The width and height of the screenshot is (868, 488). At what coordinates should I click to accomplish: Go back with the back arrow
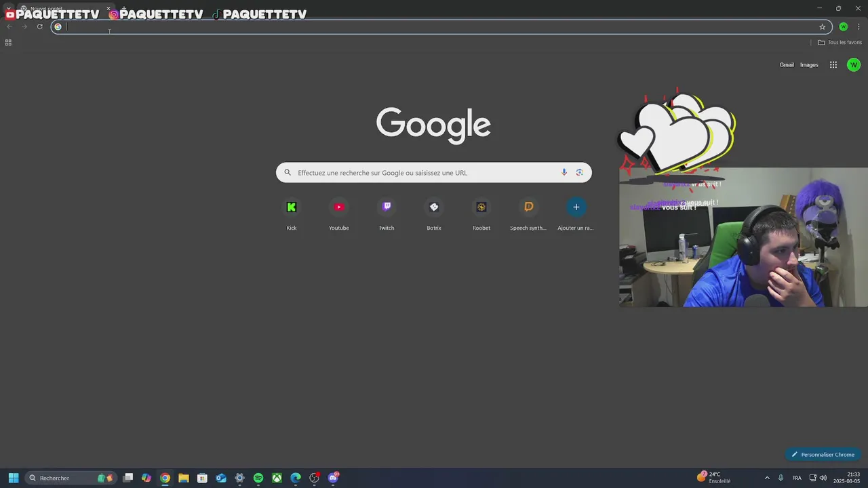(9, 27)
